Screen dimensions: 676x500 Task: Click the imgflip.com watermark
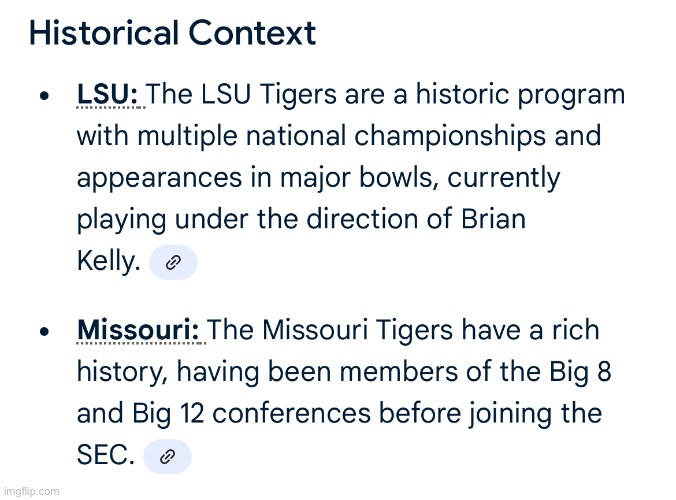click(31, 491)
